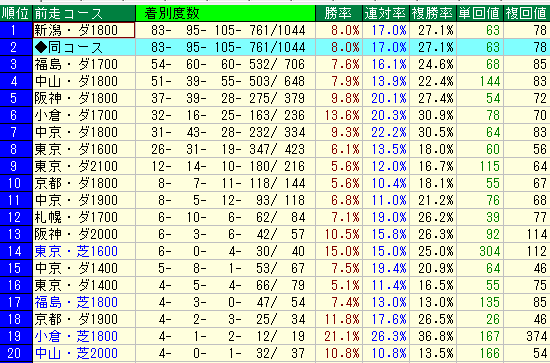
Task: Click rank number 1 cell
Action: tap(16, 30)
